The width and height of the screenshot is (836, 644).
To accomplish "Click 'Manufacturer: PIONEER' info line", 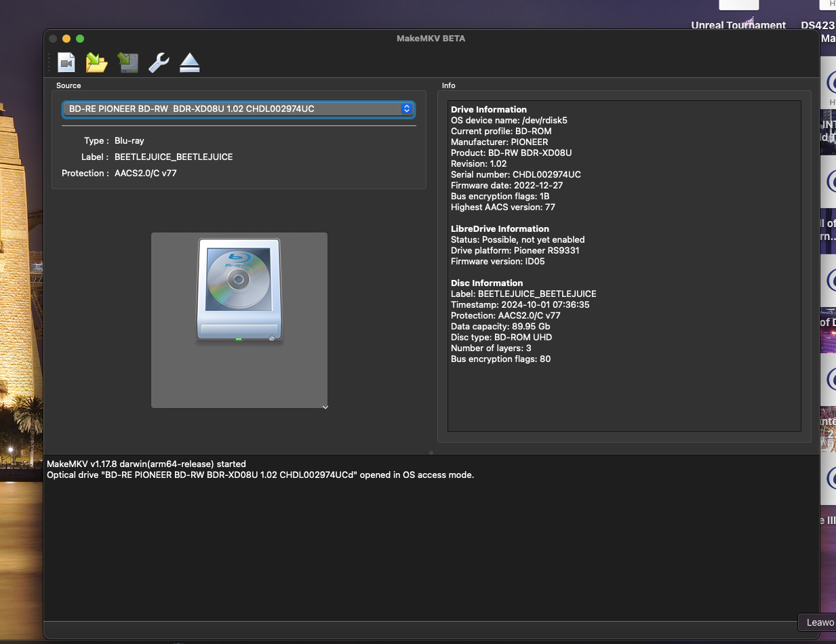I will coord(499,142).
